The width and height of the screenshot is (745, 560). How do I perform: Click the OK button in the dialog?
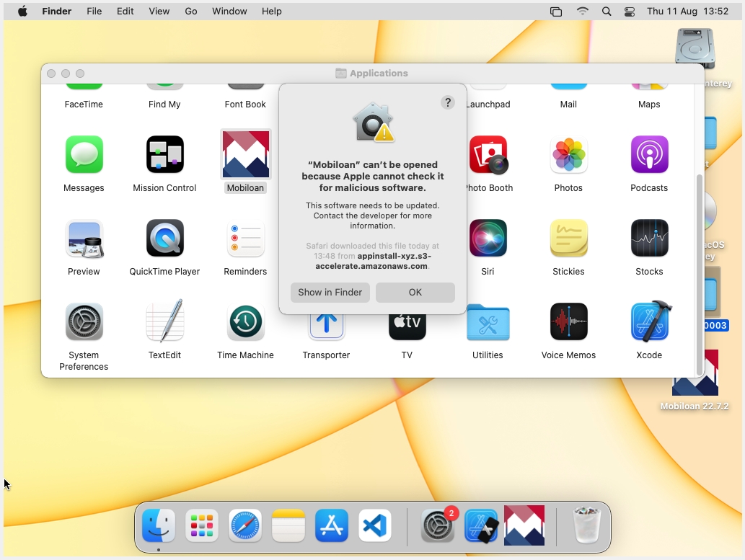coord(415,293)
